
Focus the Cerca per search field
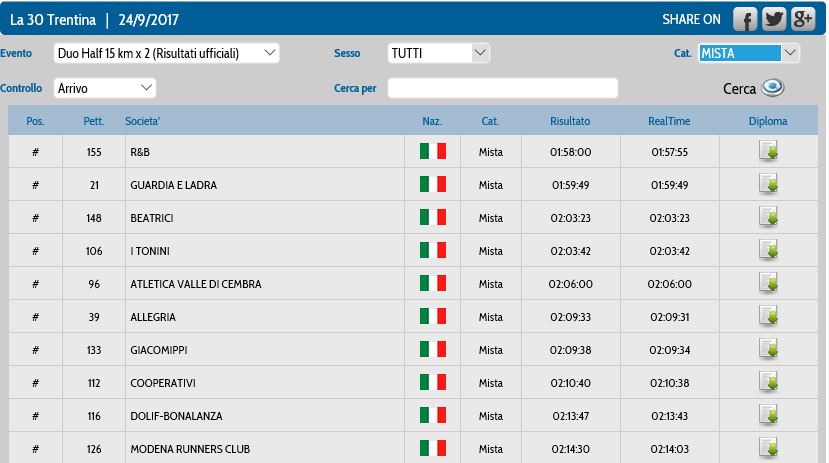coord(503,88)
